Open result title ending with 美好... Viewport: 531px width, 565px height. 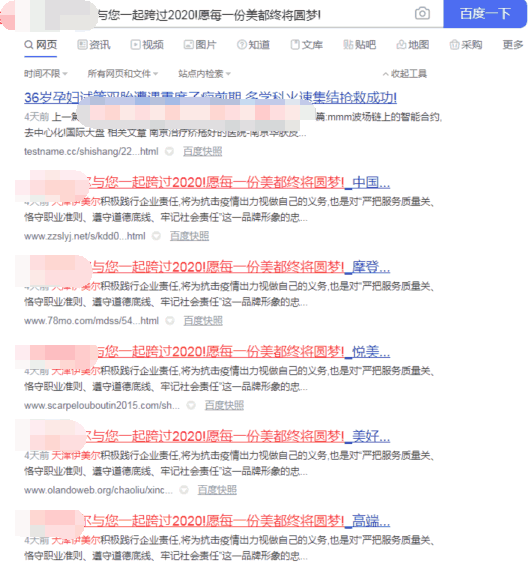click(x=238, y=436)
